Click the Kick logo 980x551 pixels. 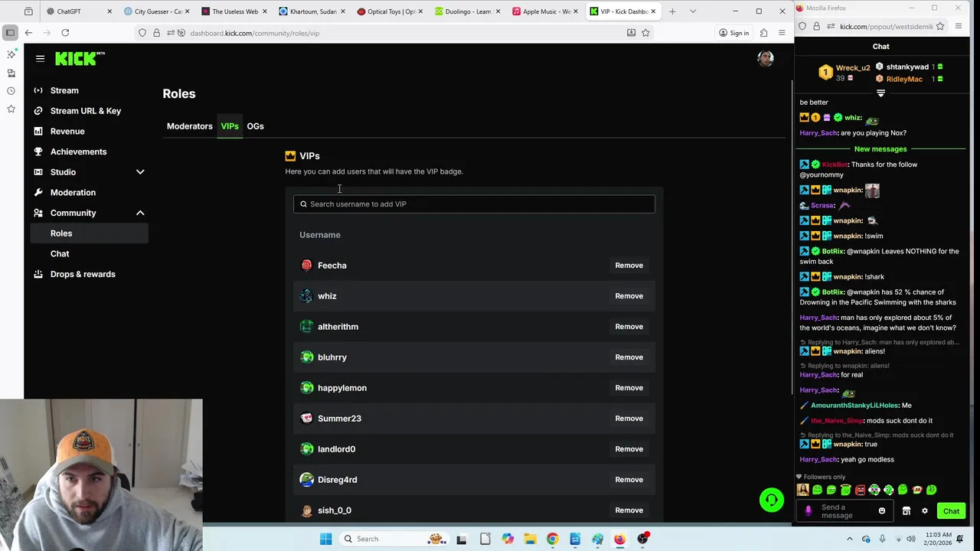pos(80,58)
